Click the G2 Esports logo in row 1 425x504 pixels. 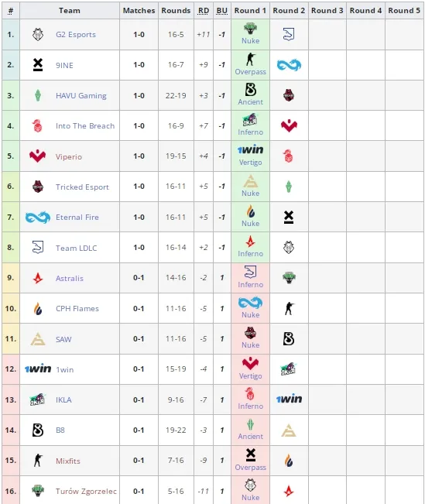click(38, 34)
